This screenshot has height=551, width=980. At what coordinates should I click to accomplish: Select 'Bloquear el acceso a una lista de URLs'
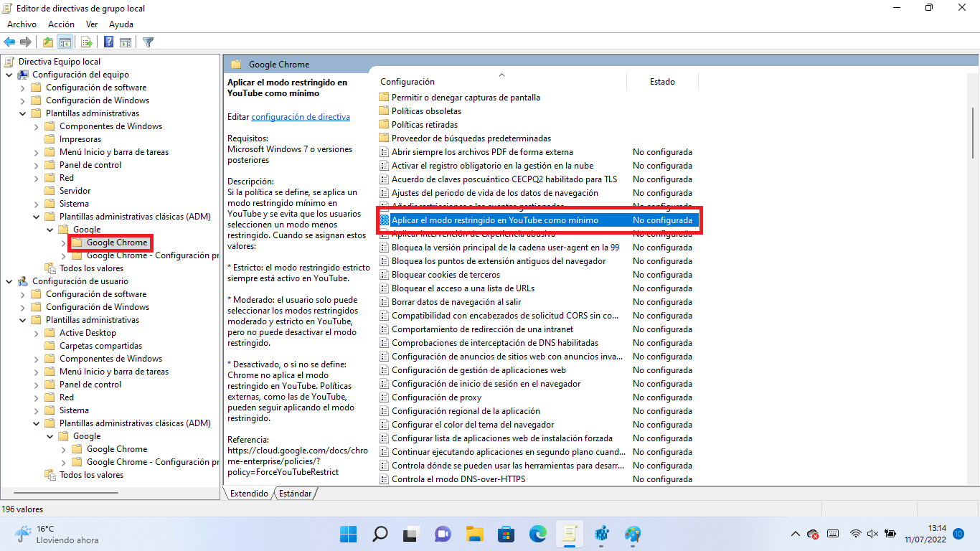463,288
